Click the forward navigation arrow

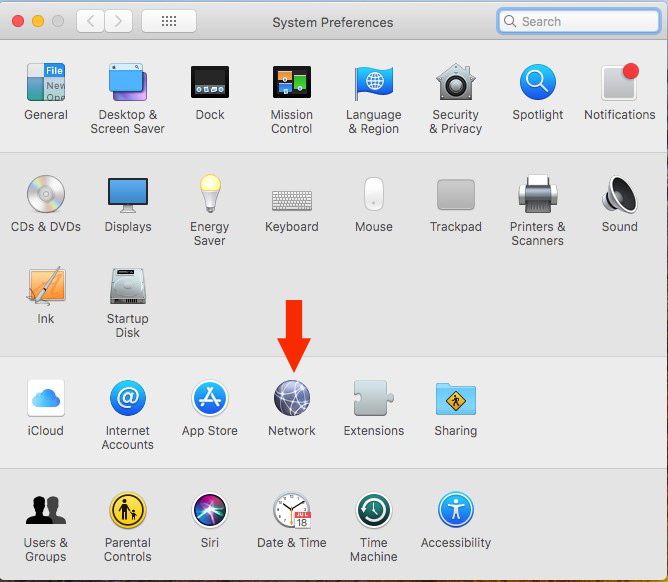118,21
